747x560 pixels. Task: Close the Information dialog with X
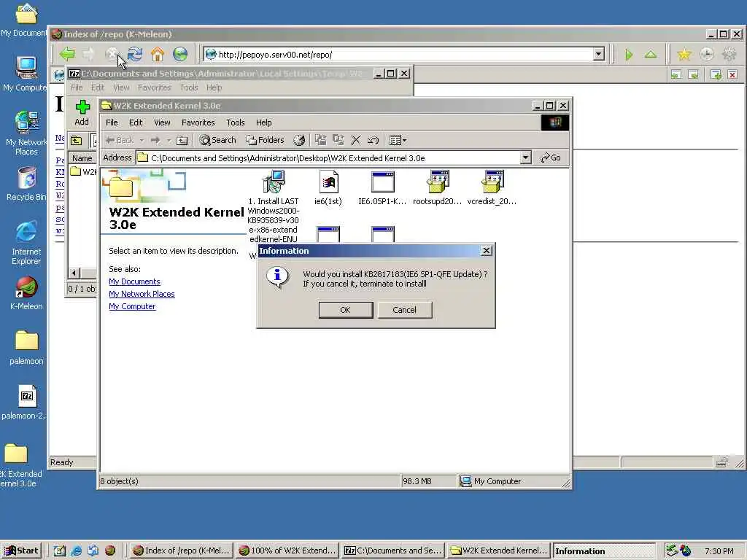(486, 251)
